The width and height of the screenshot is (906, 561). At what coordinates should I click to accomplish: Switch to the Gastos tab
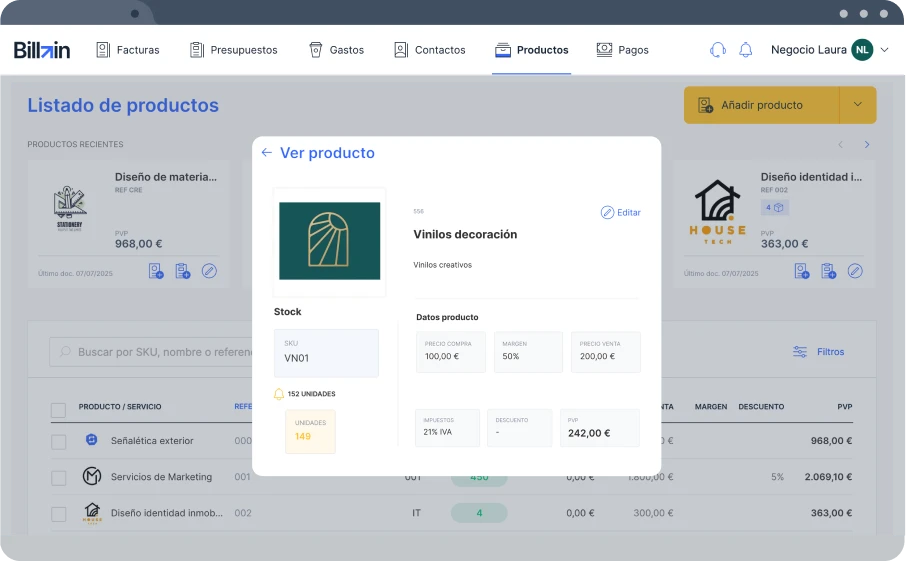pyautogui.click(x=336, y=50)
